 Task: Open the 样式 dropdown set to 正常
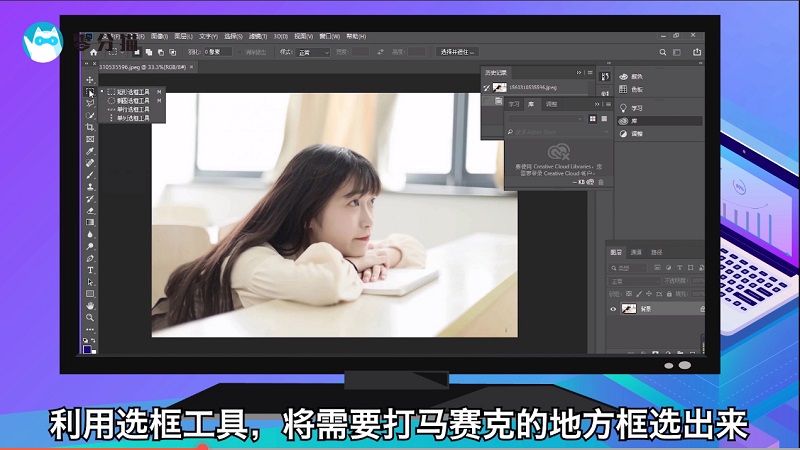312,52
